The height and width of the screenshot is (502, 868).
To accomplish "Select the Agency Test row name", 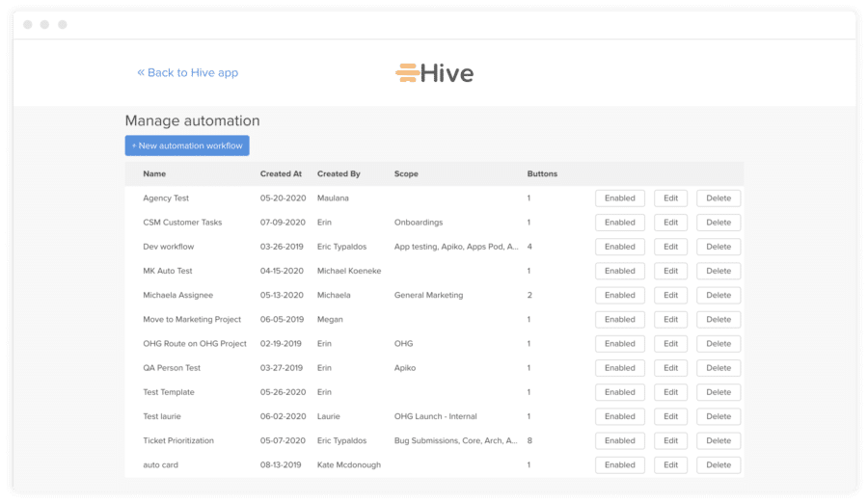I will (166, 198).
